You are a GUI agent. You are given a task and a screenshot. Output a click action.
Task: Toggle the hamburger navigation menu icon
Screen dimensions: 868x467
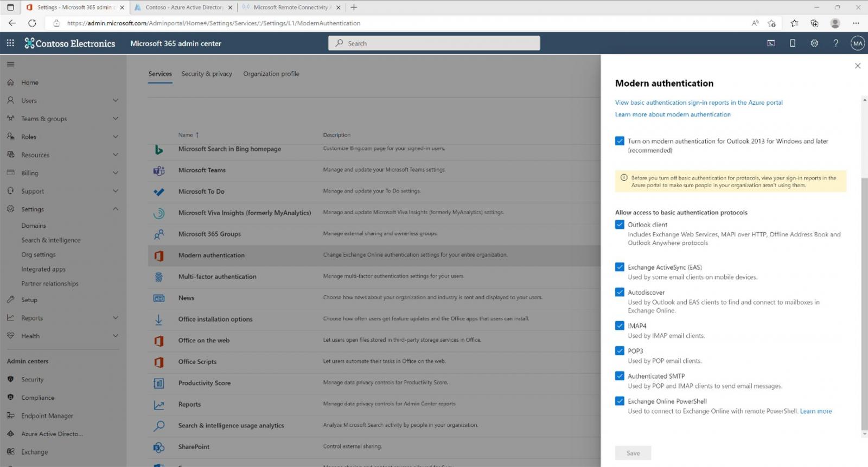tap(10, 64)
